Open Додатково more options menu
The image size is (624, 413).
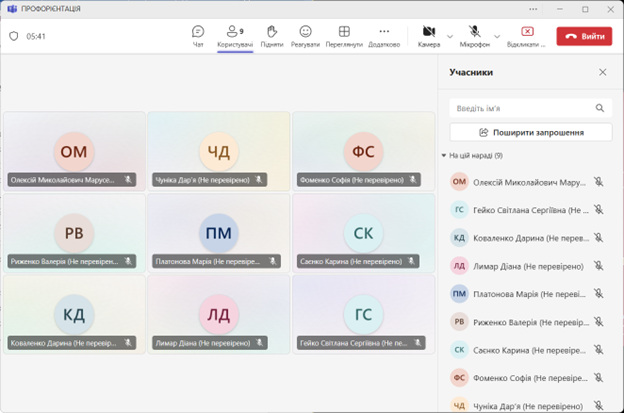tap(384, 35)
